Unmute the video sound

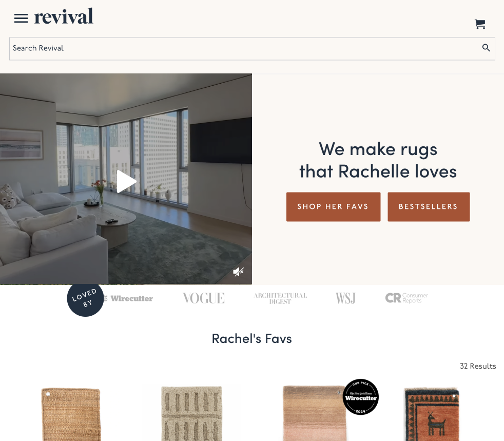coord(238,272)
